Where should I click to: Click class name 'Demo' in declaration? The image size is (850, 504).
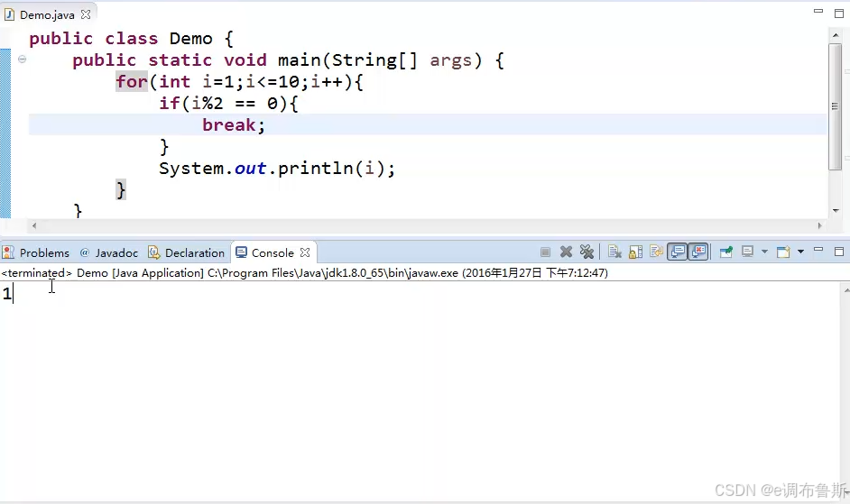[x=190, y=39]
